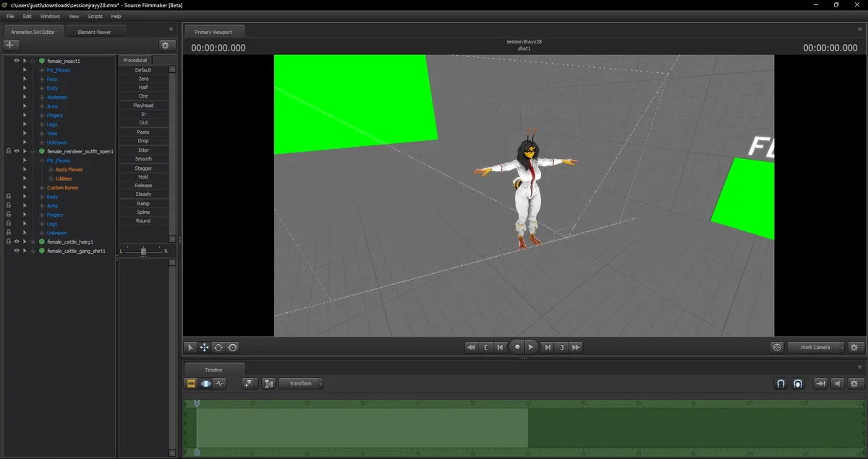Select the female_cattle_hairg1 animation set
The height and width of the screenshot is (459, 868).
pos(70,242)
